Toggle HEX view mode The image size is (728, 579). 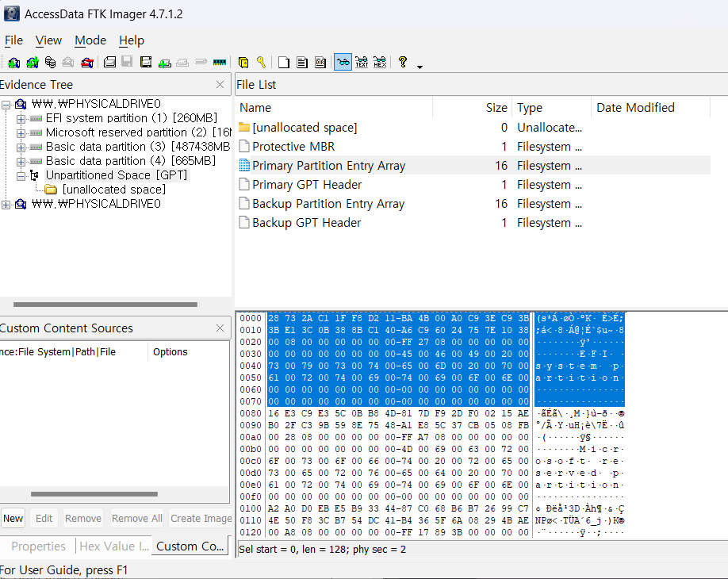[x=380, y=62]
